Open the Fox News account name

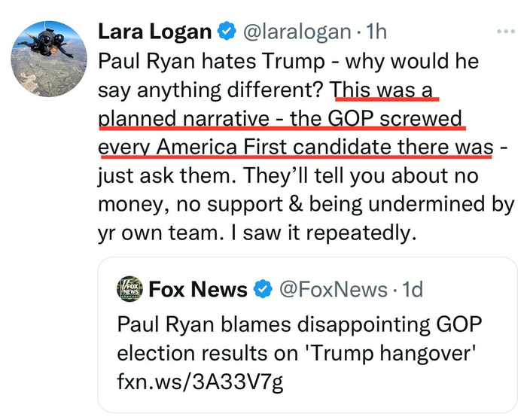point(199,289)
